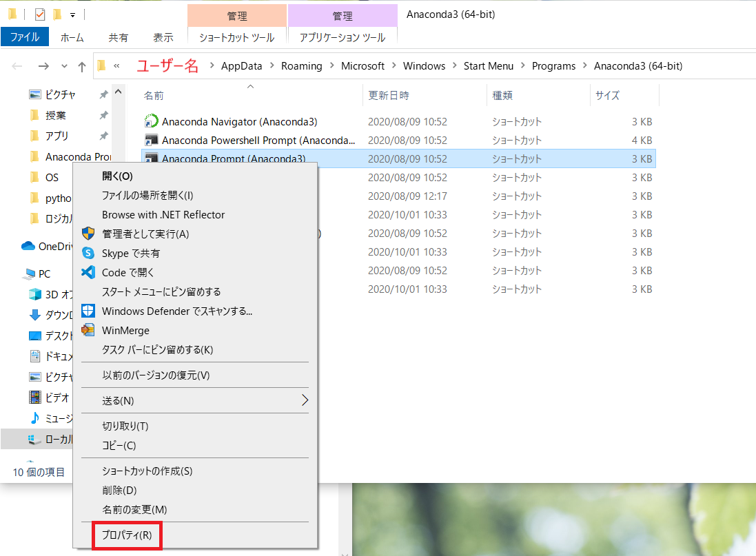Open the アプリケーション ツール tab
756x556 pixels.
coord(343,38)
